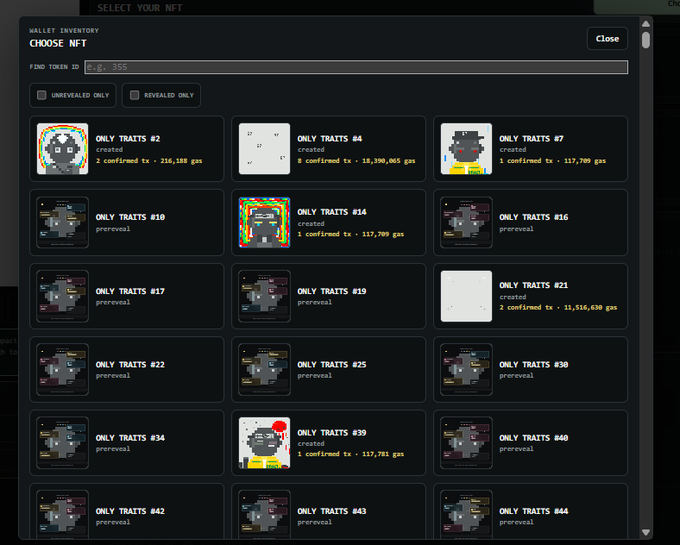The image size is (680, 545).
Task: Click the 'ONLY TRAITS #7' title text
Action: tap(531, 139)
